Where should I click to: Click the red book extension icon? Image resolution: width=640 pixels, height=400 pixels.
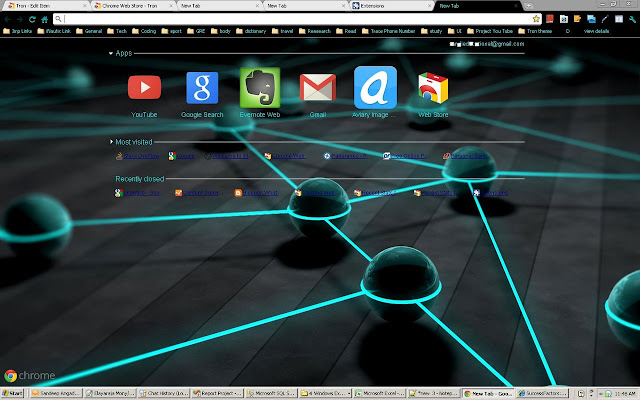click(550, 19)
